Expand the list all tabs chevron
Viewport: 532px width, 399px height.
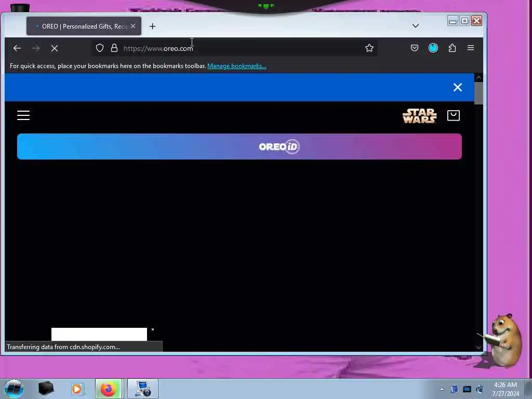pyautogui.click(x=416, y=26)
